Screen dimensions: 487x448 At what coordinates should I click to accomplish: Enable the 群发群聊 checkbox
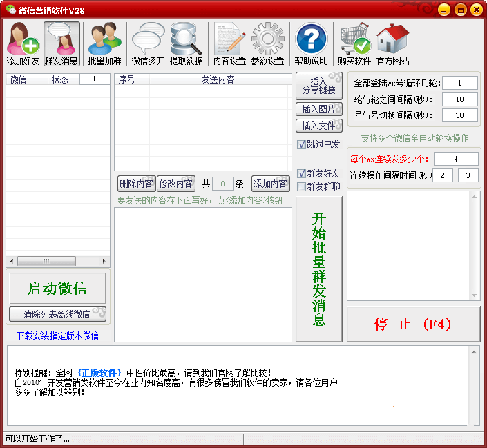tap(301, 186)
